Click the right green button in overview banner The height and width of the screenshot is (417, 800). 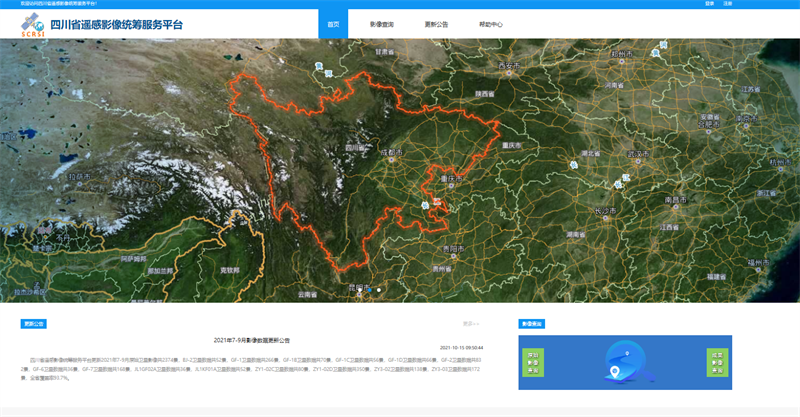pyautogui.click(x=717, y=362)
